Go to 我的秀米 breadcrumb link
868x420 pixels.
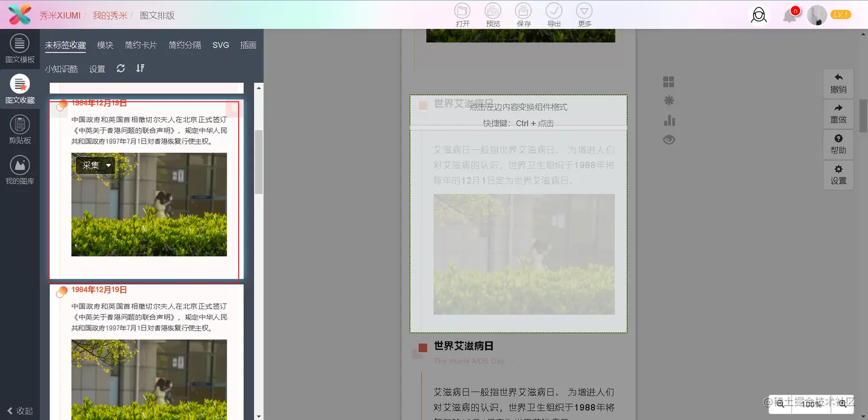(x=110, y=15)
